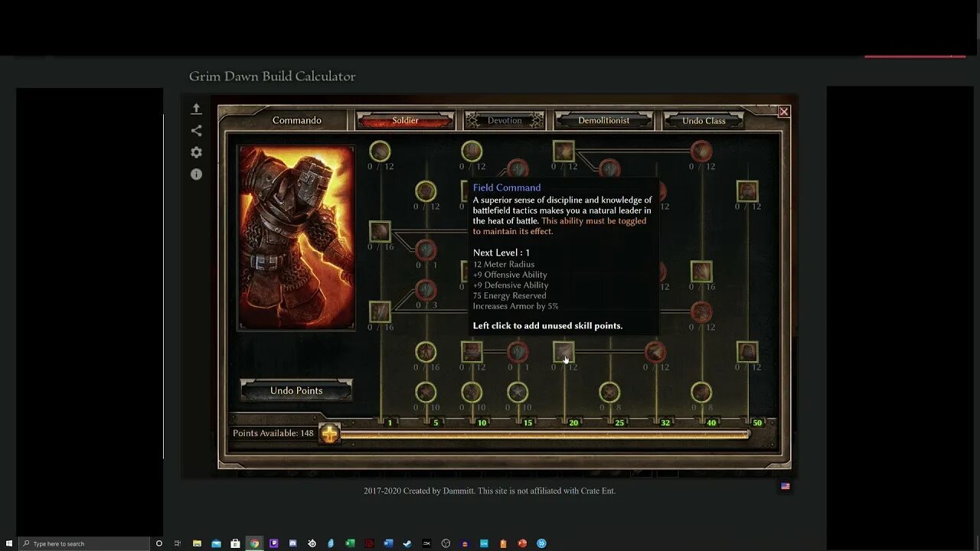The width and height of the screenshot is (980, 551).
Task: Open the settings gear in calculator sidebar
Action: 196,152
